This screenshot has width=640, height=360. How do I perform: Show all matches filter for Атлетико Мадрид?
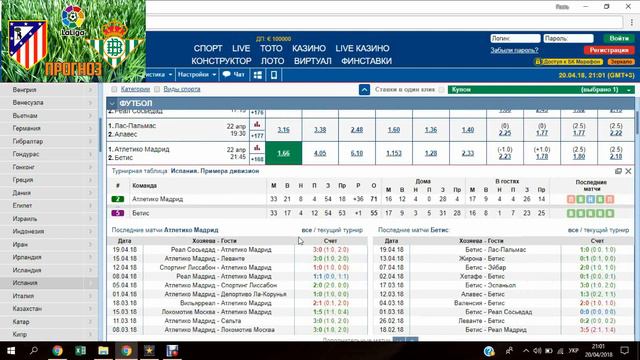pos(307,230)
